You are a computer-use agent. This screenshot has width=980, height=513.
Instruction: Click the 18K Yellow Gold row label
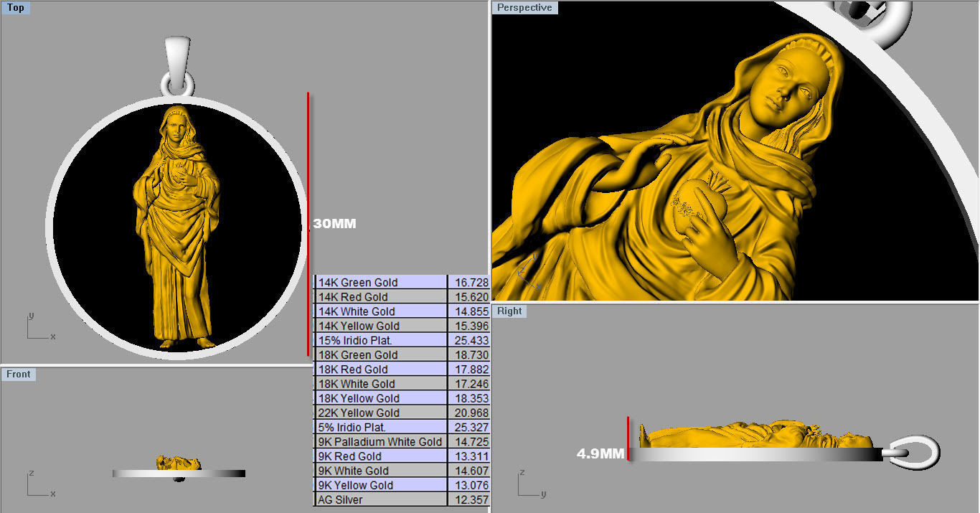pyautogui.click(x=359, y=398)
